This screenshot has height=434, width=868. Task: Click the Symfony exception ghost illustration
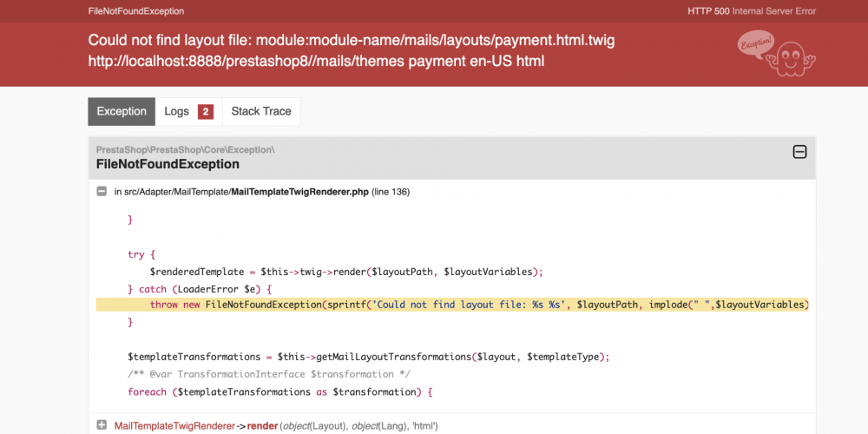[x=776, y=54]
